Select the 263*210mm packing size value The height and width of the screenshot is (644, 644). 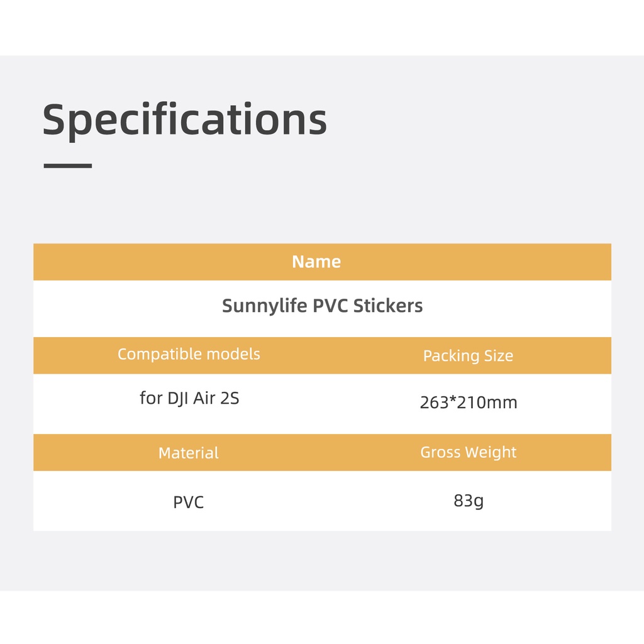[x=469, y=402]
